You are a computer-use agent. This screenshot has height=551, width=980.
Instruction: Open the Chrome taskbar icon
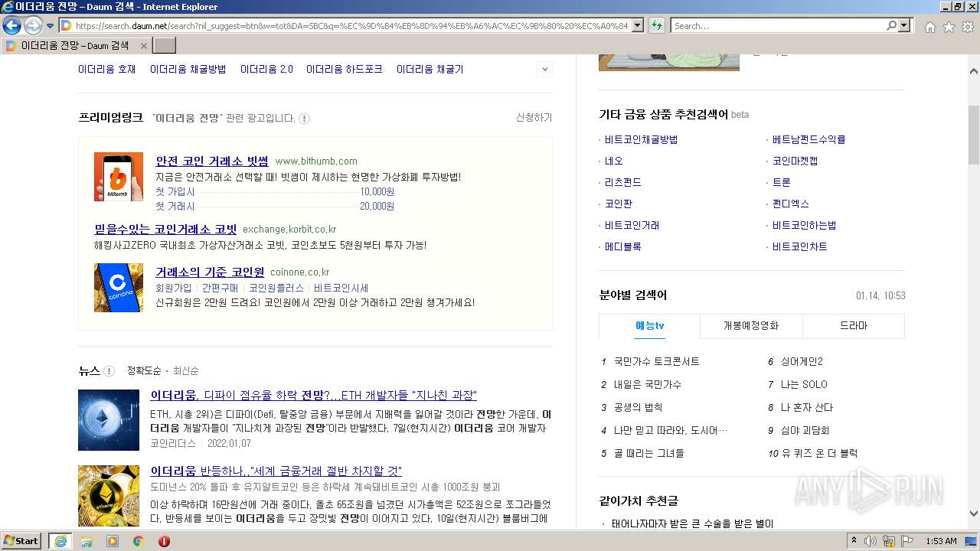coord(139,541)
